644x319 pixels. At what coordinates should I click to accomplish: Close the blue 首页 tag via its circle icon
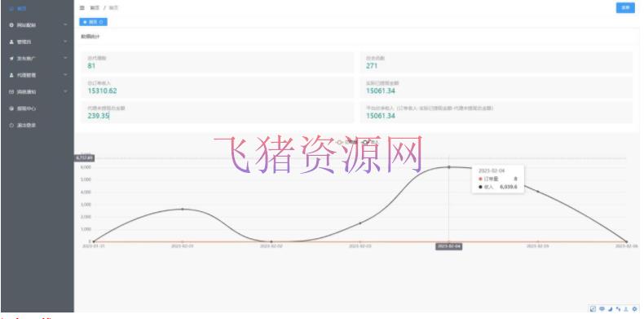tap(101, 22)
